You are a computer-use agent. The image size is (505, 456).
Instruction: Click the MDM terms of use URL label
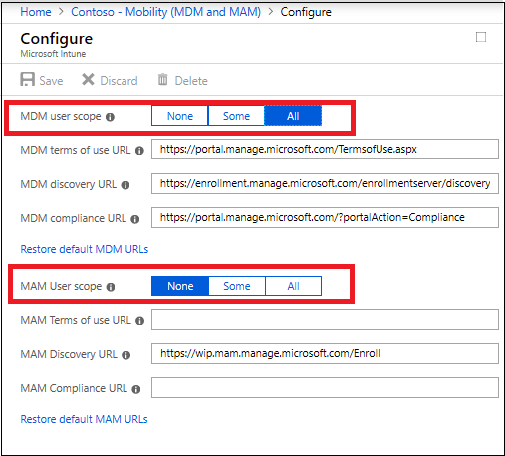pos(75,150)
